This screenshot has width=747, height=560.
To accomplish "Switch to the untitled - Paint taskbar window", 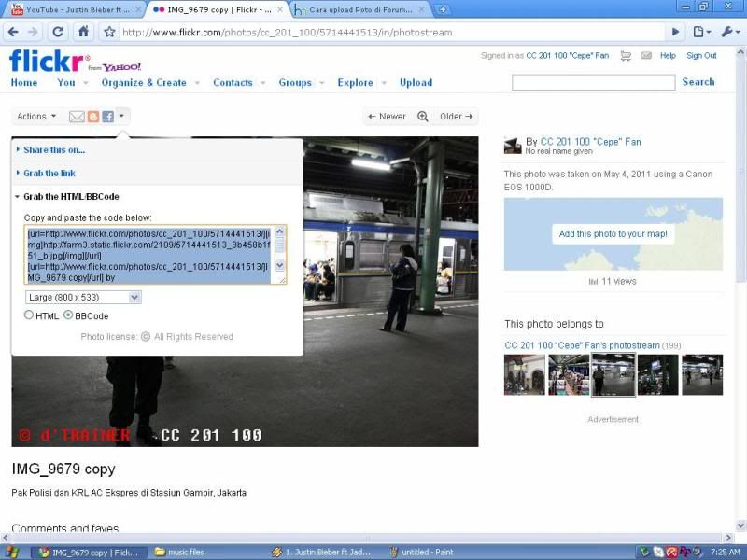I will click(421, 553).
